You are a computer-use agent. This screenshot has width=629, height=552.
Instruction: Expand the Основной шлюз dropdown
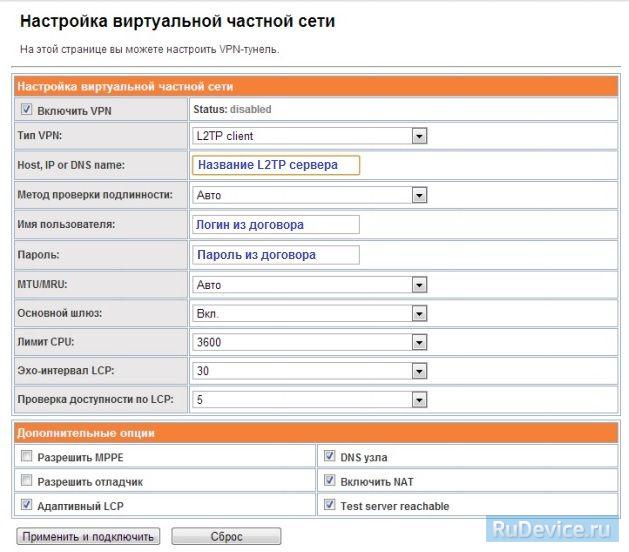[x=308, y=313]
